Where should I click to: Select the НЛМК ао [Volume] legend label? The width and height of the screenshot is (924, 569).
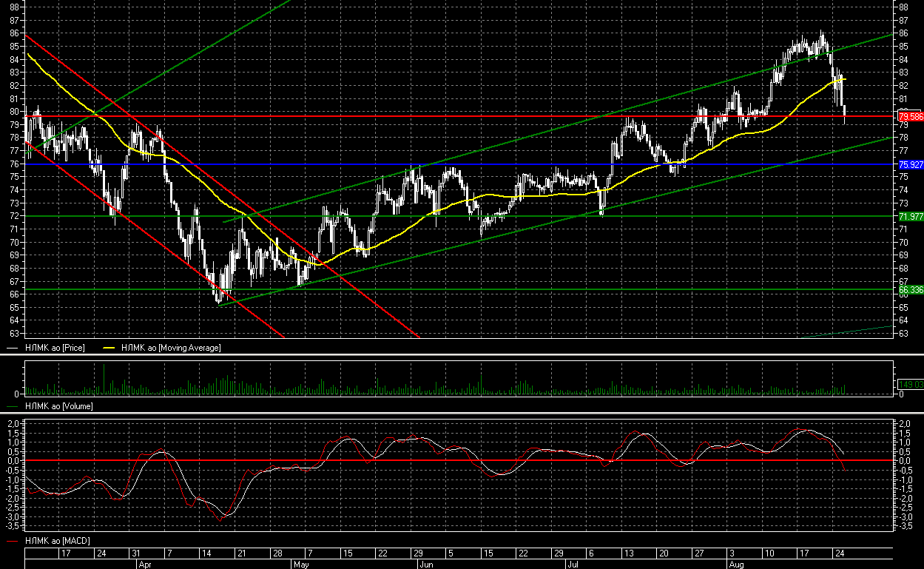tap(59, 405)
